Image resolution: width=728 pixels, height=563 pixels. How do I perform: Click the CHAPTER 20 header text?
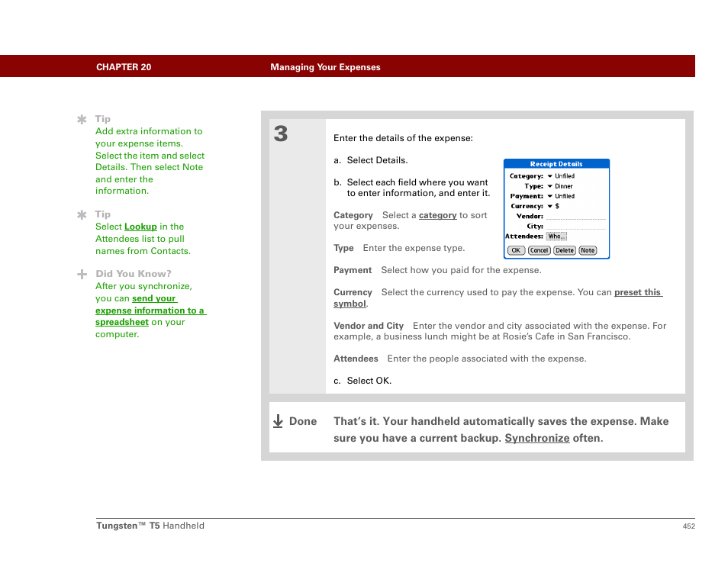pyautogui.click(x=124, y=67)
